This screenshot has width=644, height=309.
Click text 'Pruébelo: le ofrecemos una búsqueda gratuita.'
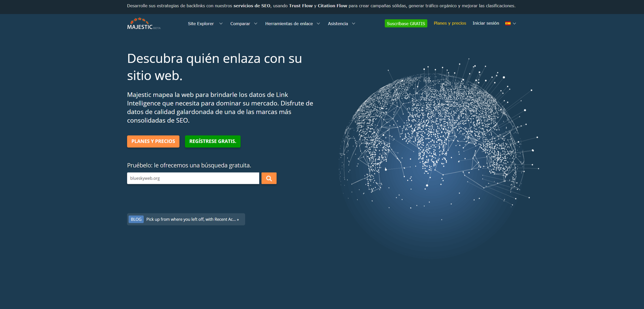(x=189, y=165)
